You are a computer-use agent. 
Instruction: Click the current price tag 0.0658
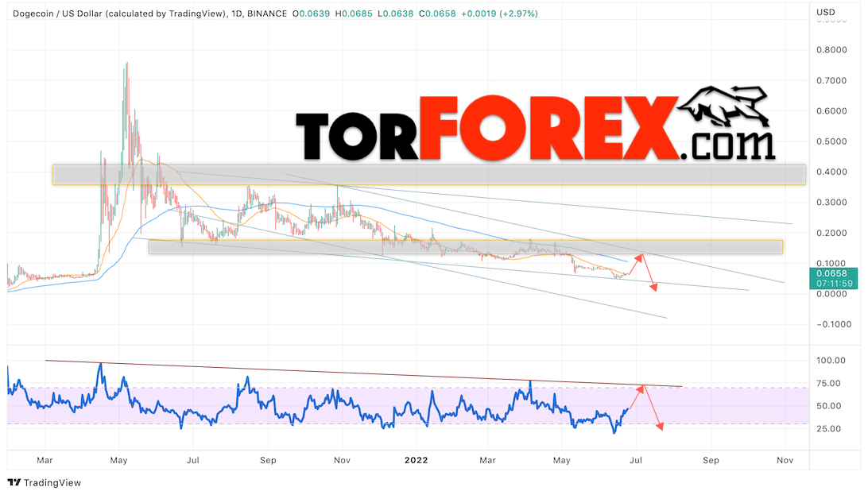pos(832,274)
